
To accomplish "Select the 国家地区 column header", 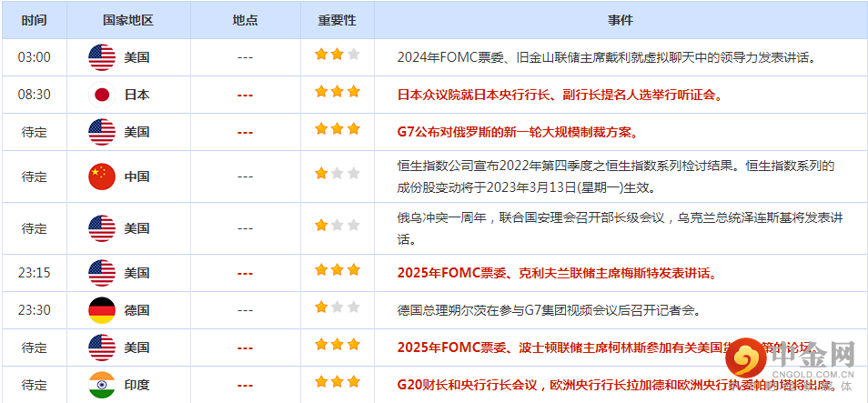I will pyautogui.click(x=128, y=20).
